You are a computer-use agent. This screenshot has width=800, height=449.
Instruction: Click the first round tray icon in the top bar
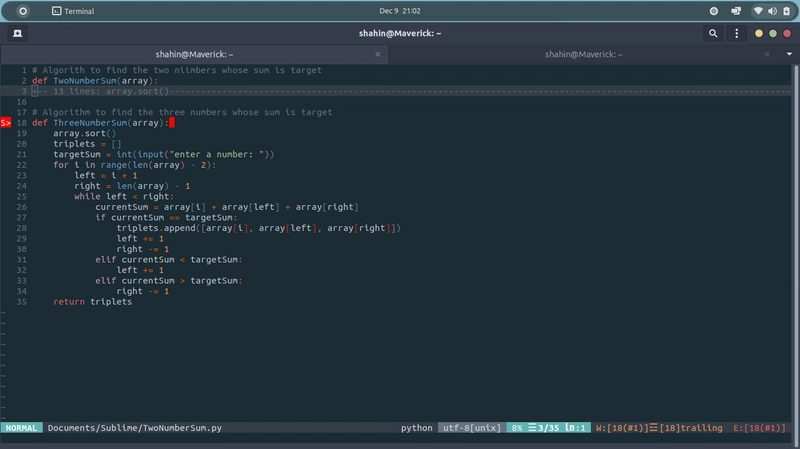click(713, 10)
